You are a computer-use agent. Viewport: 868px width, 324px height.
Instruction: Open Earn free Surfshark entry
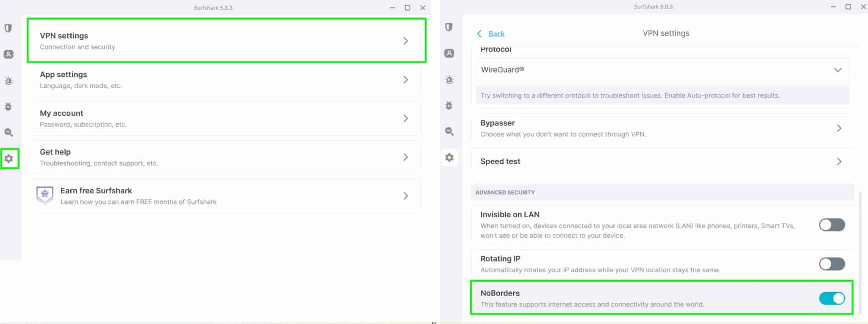pos(226,196)
